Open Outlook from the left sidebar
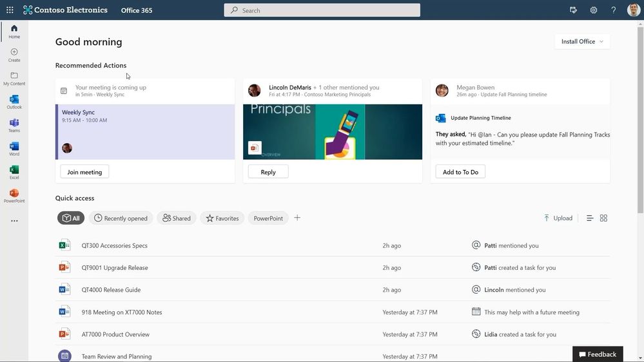 point(14,102)
